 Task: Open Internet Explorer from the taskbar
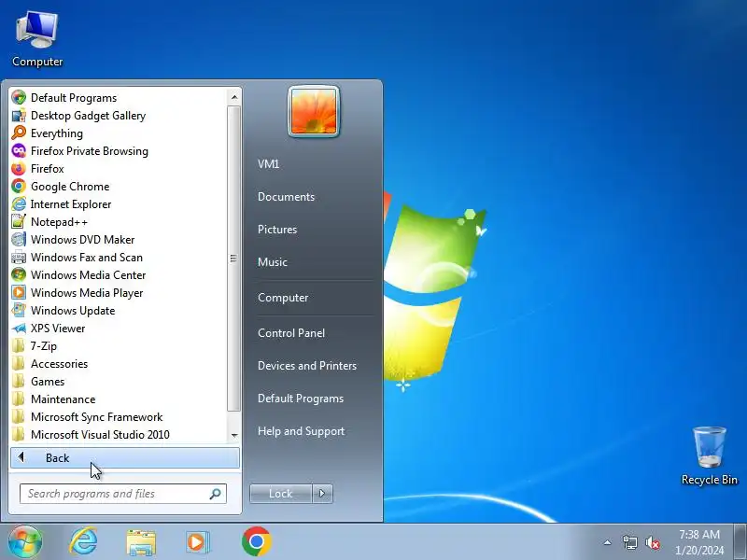(83, 542)
